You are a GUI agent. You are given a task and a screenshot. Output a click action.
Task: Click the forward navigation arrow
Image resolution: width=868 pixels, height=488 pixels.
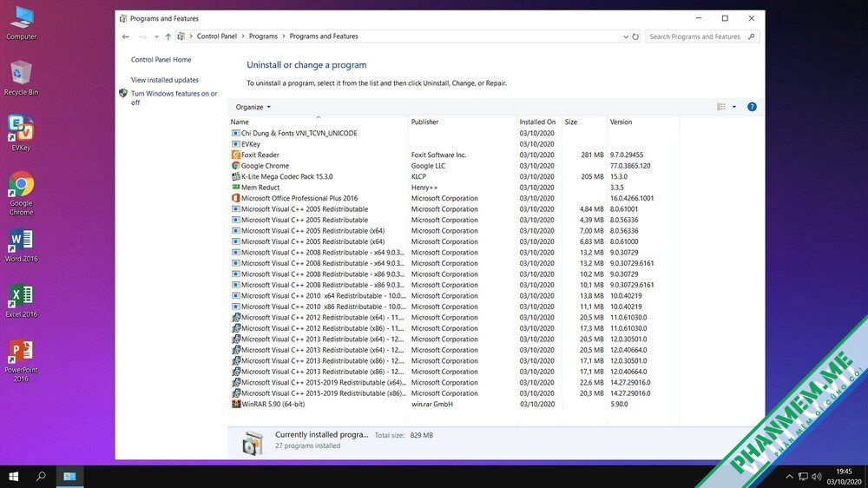(143, 36)
